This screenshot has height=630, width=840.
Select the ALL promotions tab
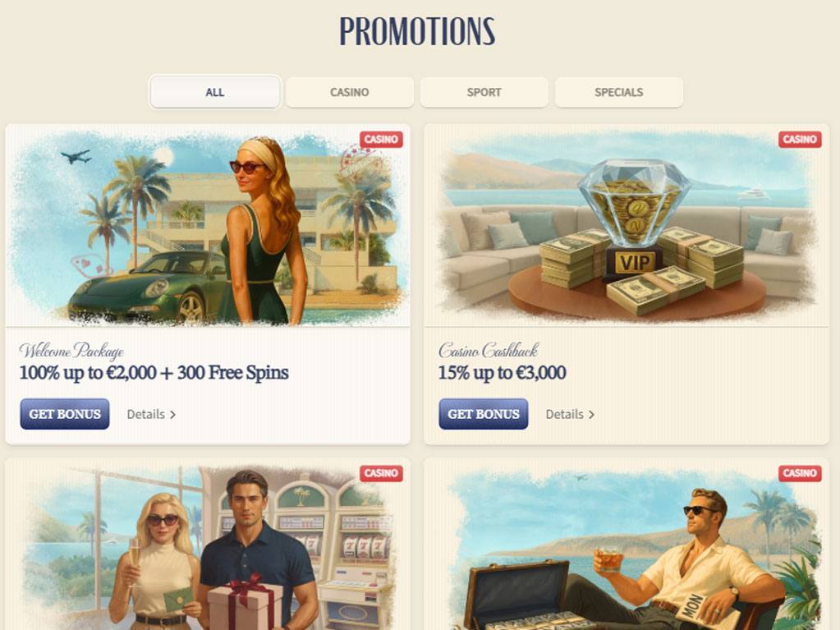[215, 92]
